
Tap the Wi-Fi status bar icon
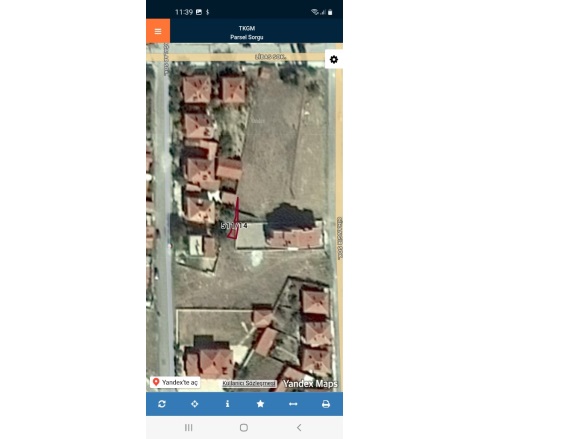315,12
